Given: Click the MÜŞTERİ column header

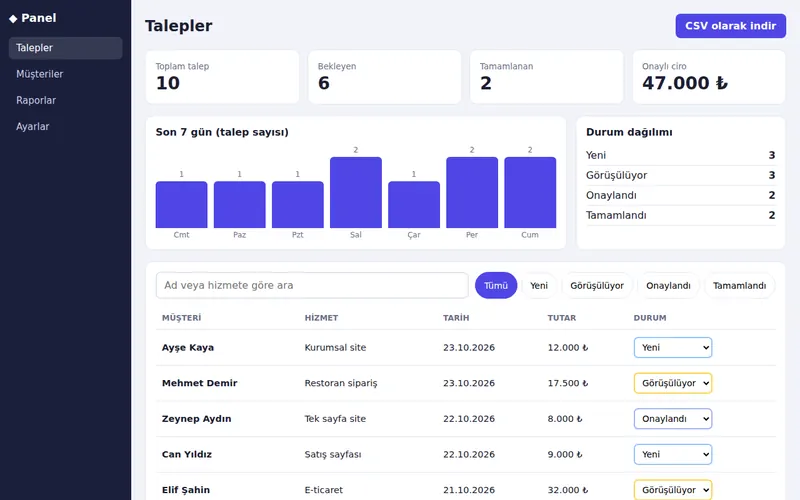Looking at the screenshot, I should click(x=181, y=318).
